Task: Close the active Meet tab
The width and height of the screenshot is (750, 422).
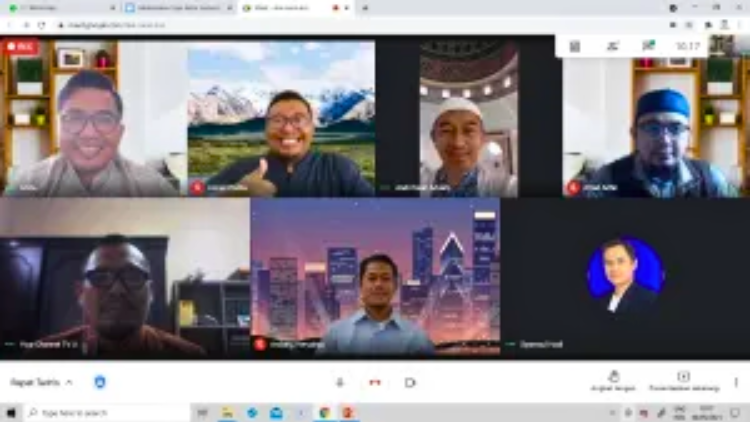Action: coord(347,8)
